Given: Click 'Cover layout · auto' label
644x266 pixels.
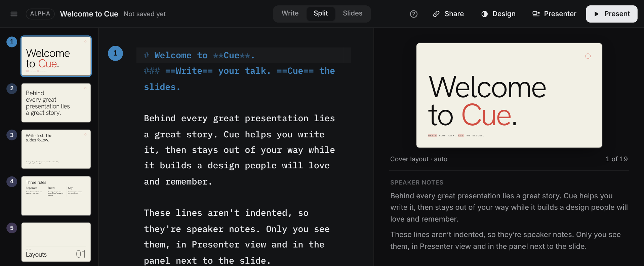Looking at the screenshot, I should point(419,159).
